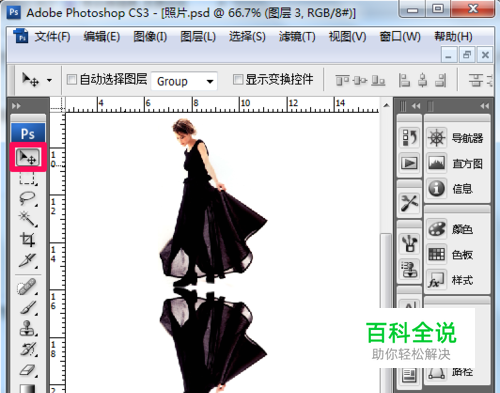Click distribute top edges icon
The image size is (500, 393).
[x=475, y=80]
